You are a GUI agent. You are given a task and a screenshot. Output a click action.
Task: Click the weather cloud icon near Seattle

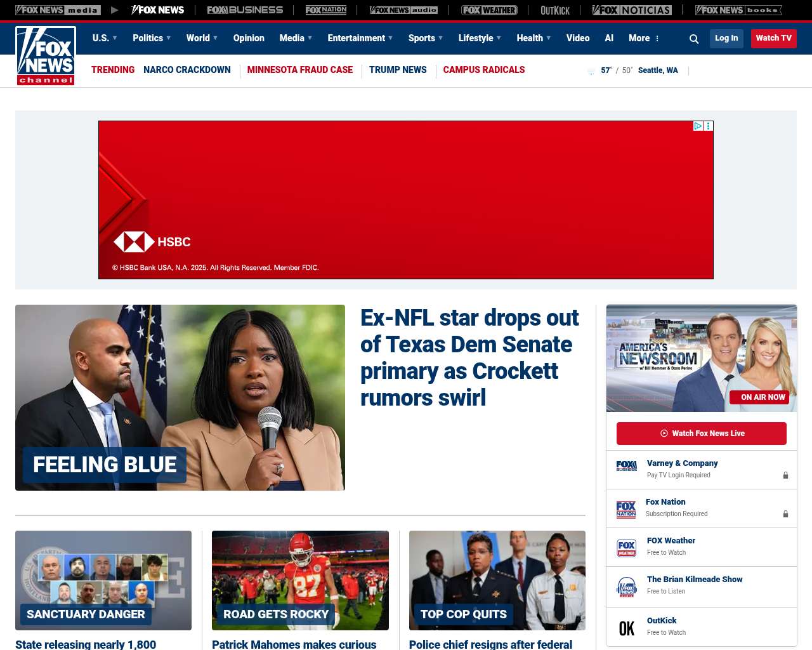pyautogui.click(x=591, y=71)
